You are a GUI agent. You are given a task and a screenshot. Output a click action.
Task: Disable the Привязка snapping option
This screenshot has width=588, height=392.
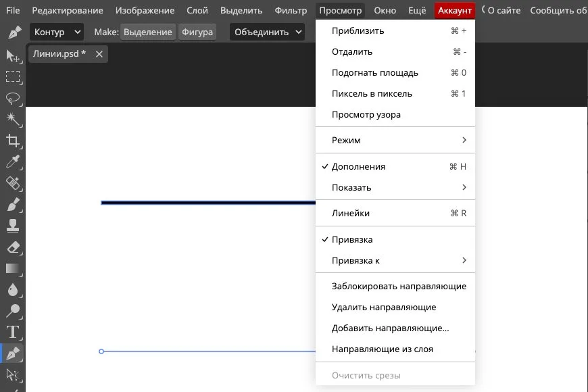pyautogui.click(x=395, y=240)
